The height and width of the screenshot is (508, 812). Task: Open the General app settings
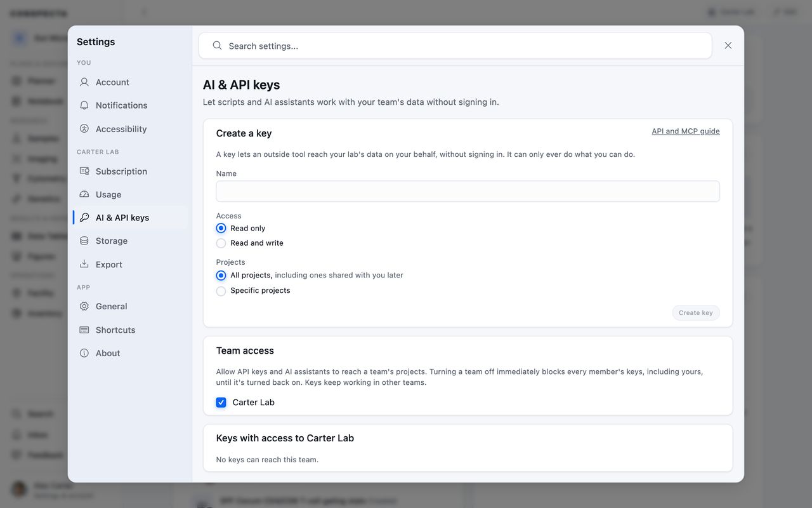(x=130, y=306)
